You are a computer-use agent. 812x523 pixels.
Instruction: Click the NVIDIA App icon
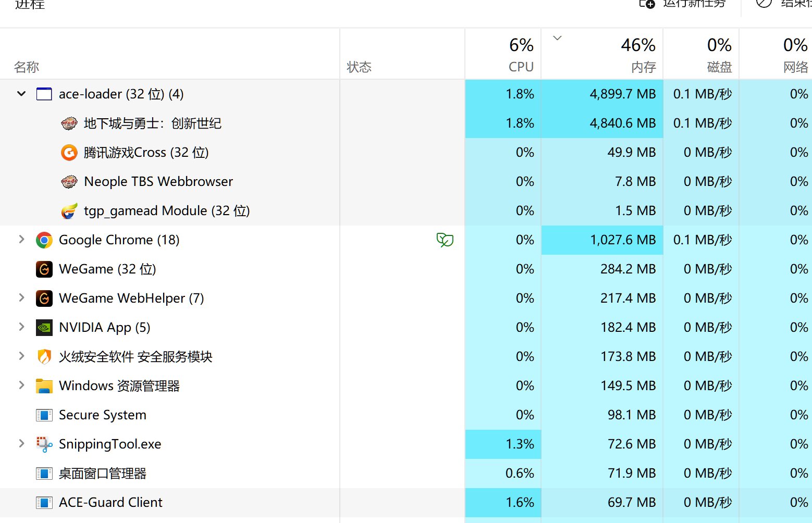(x=44, y=328)
